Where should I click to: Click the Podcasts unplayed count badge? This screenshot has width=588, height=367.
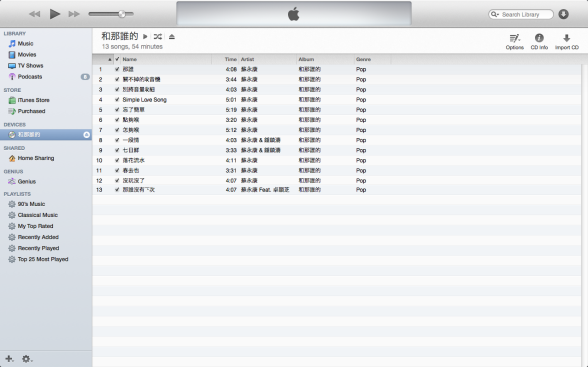pos(85,77)
